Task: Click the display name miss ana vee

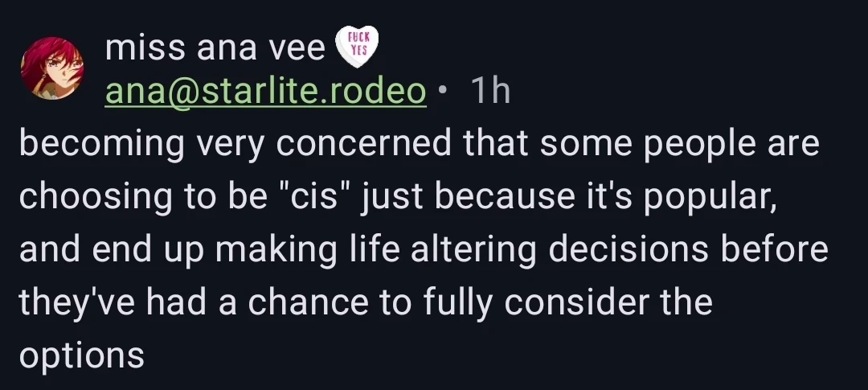Action: click(215, 50)
